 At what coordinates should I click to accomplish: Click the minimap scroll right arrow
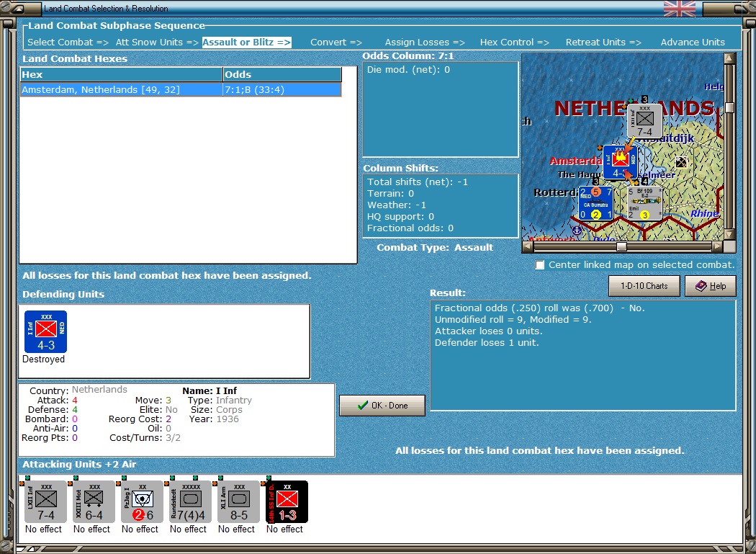point(717,246)
